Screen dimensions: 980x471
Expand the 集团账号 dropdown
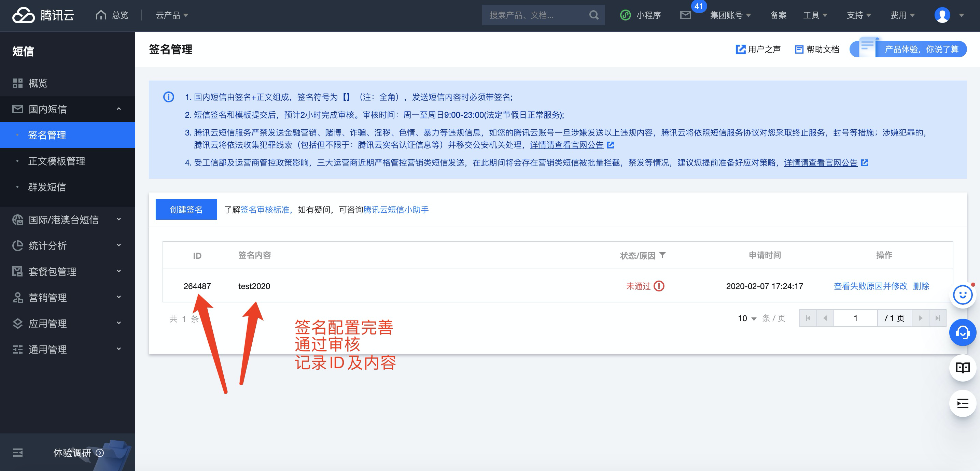point(730,15)
